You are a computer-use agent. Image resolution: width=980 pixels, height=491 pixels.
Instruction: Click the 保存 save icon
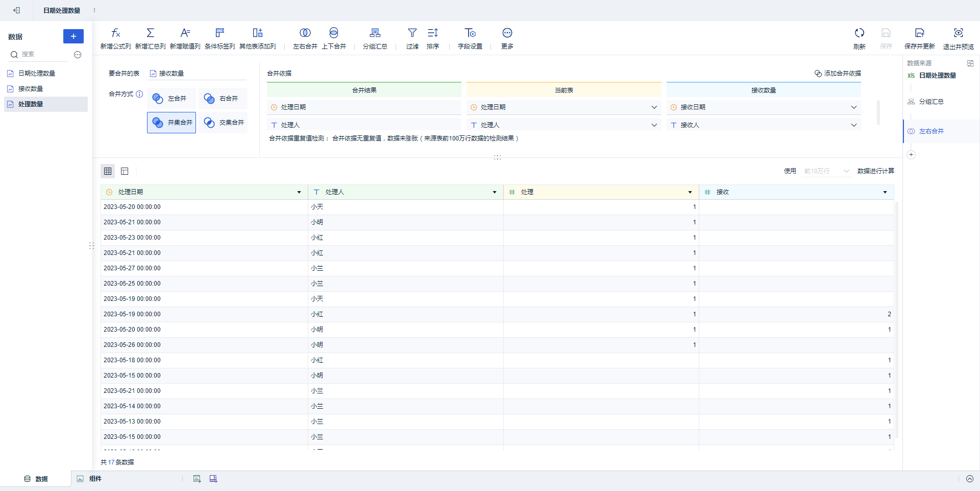tap(886, 33)
